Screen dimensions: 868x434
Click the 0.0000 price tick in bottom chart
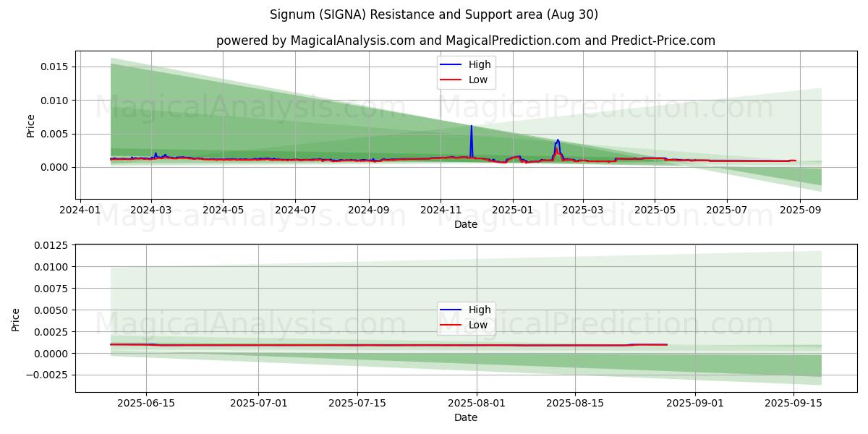pyautogui.click(x=52, y=354)
